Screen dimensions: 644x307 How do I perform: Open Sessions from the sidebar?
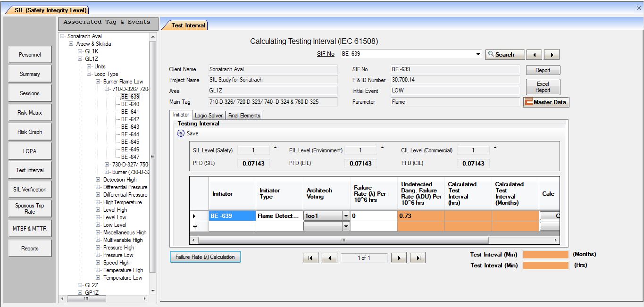tap(30, 93)
